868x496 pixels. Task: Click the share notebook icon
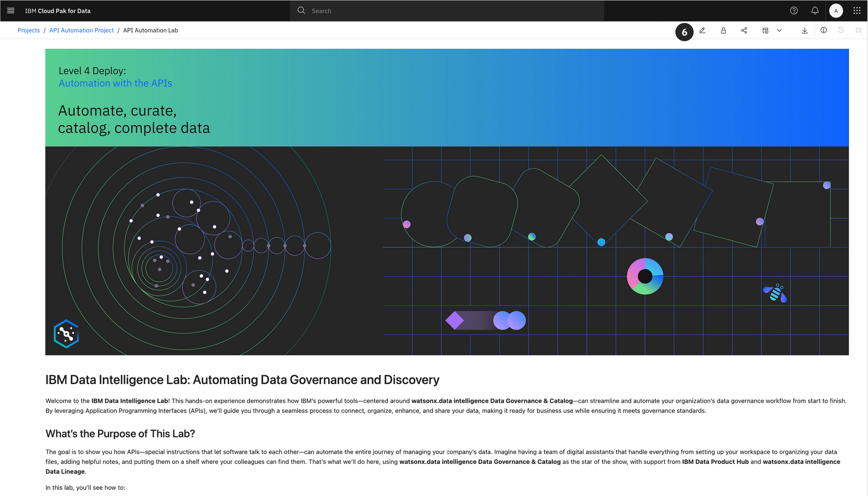click(x=744, y=31)
